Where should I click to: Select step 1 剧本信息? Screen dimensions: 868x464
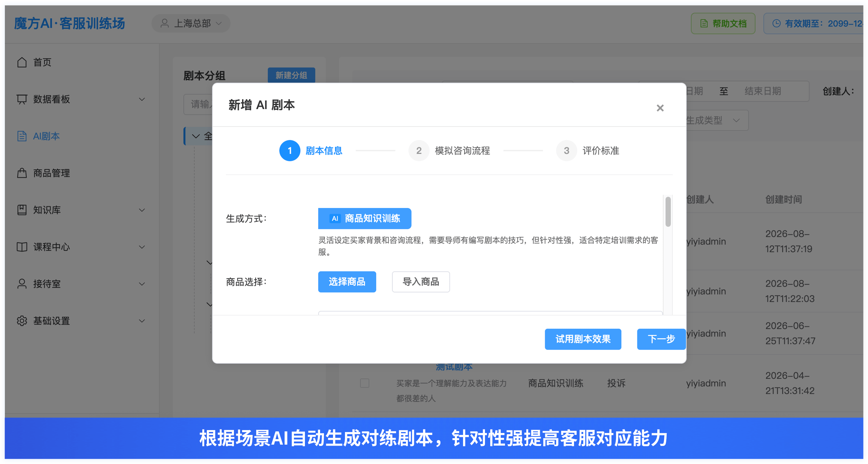[x=311, y=151]
